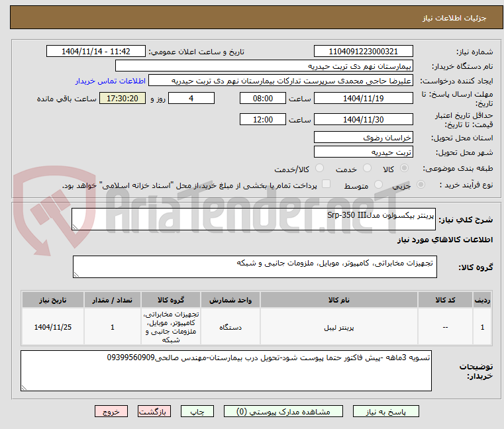The width and height of the screenshot is (504, 429).
Task: Select the کالا radio button
Action: click(404, 168)
